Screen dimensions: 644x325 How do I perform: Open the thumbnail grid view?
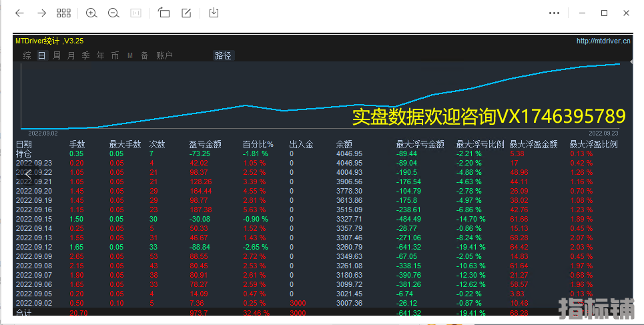pyautogui.click(x=63, y=13)
